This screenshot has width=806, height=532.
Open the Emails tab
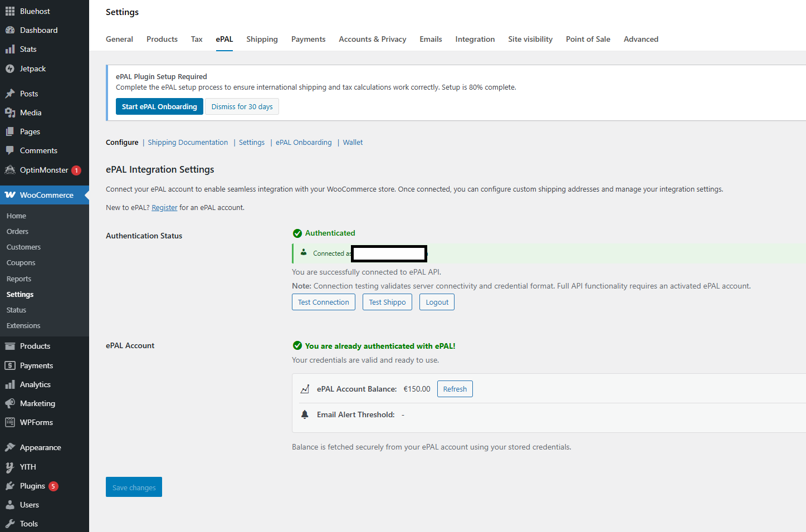[x=431, y=39]
